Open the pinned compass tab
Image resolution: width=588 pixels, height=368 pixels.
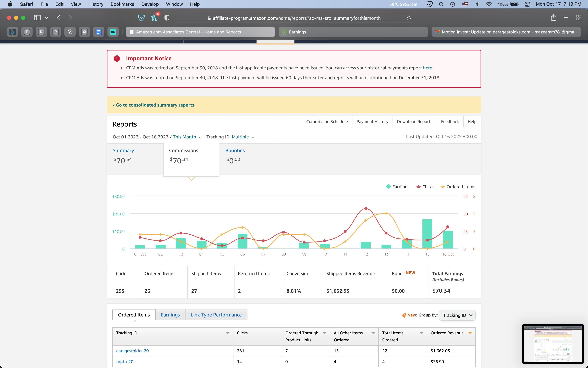(70, 32)
